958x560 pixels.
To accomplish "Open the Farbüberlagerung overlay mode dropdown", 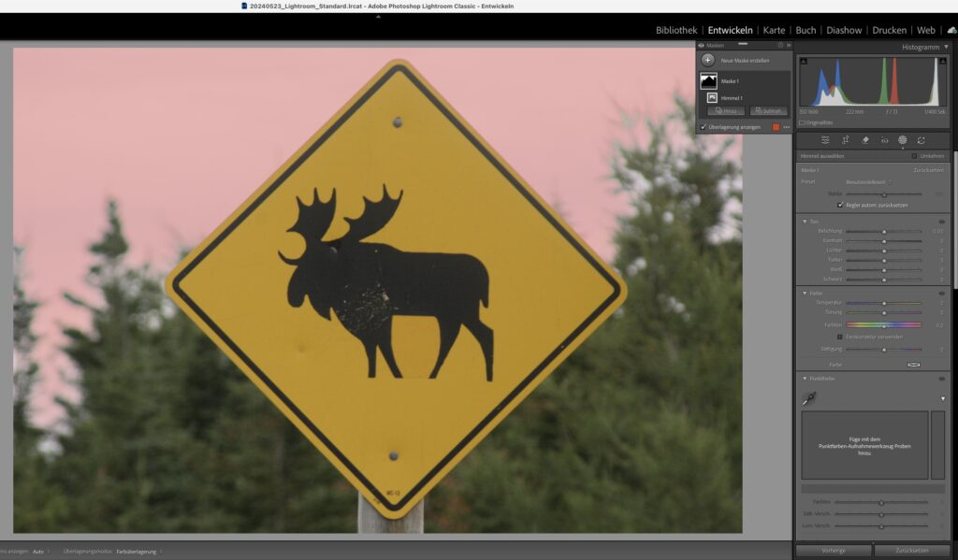I will [x=139, y=552].
